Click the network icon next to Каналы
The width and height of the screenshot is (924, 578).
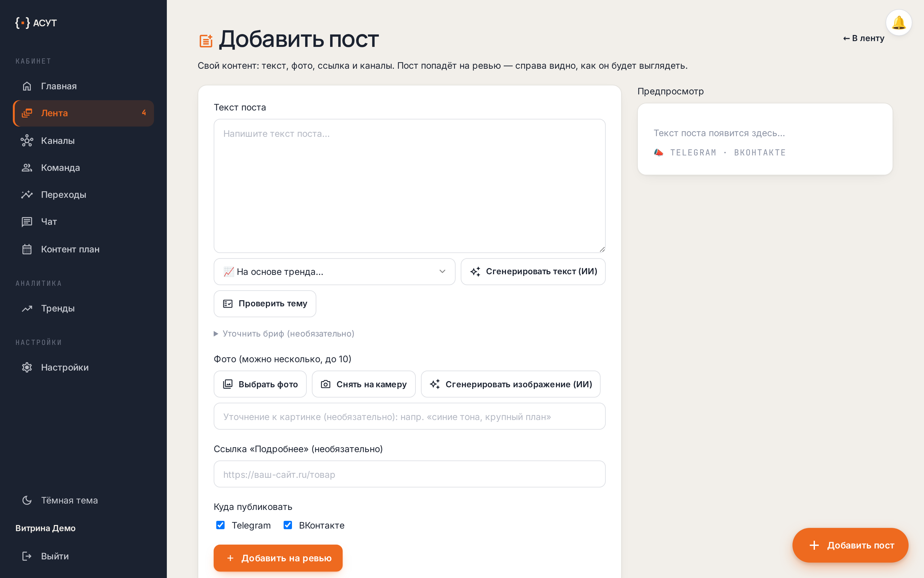[27, 141]
